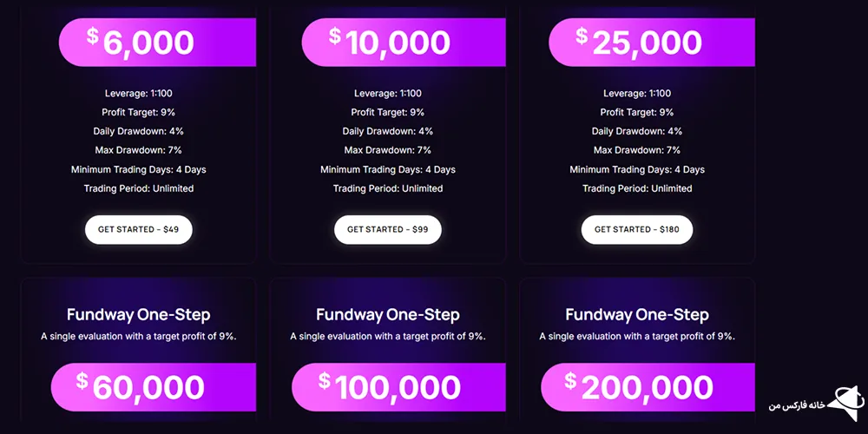Screen dimensions: 868x434
Task: Pick the $25,000 account price badge
Action: coord(652,43)
